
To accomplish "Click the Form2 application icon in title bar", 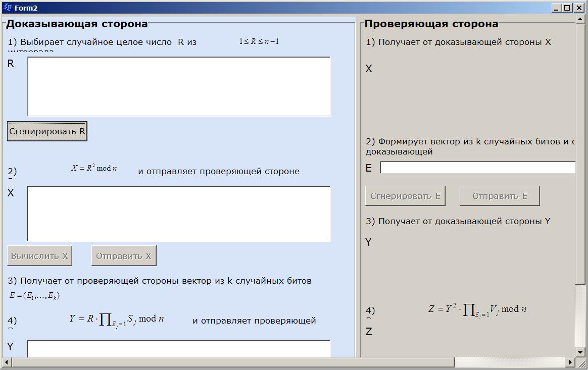I will pyautogui.click(x=7, y=8).
